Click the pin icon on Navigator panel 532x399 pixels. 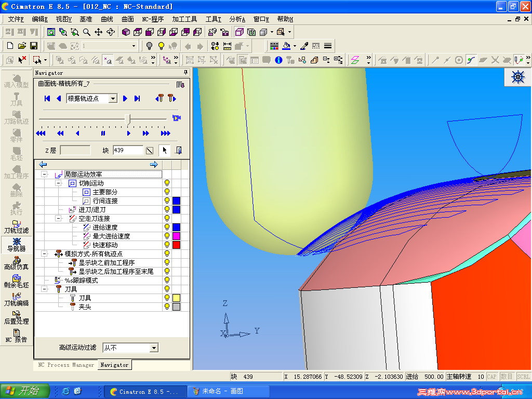[x=185, y=72]
